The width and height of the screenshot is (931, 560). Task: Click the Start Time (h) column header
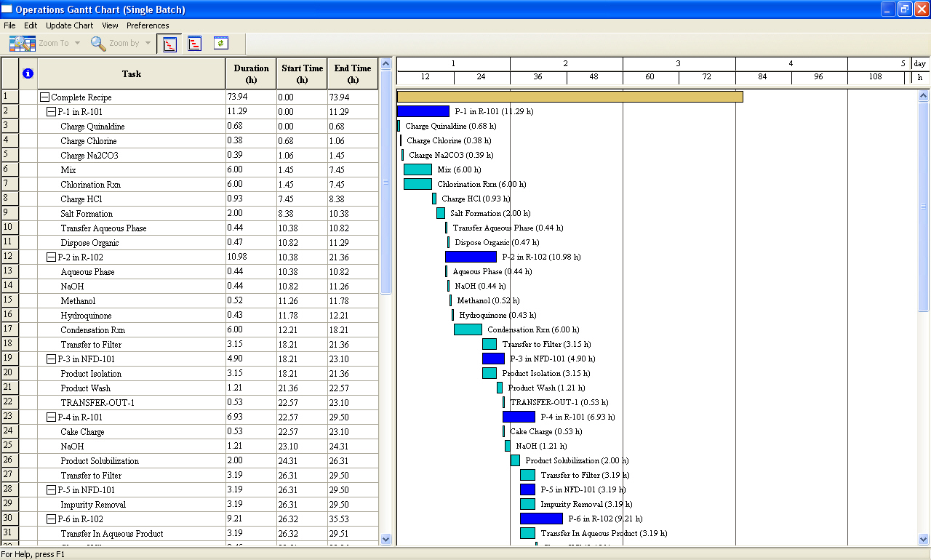pyautogui.click(x=302, y=73)
